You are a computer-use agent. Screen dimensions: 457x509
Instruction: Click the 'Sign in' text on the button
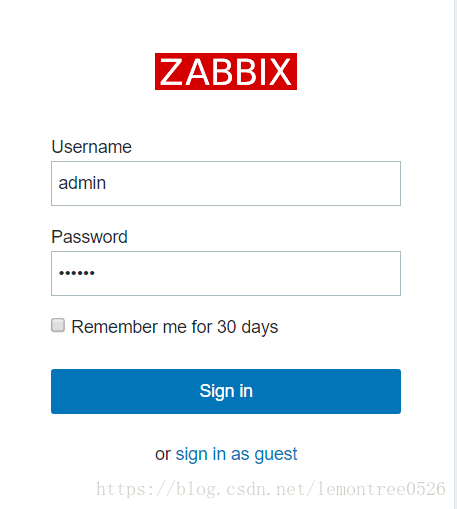click(226, 391)
